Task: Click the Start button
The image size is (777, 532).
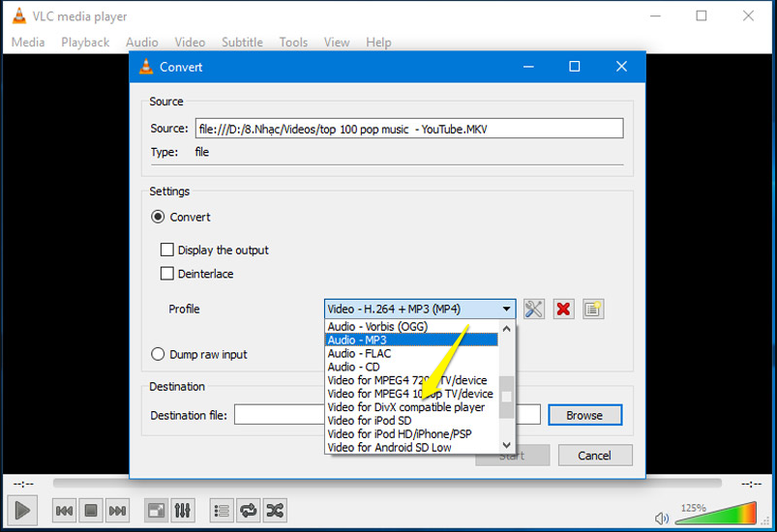Action: coord(513,456)
